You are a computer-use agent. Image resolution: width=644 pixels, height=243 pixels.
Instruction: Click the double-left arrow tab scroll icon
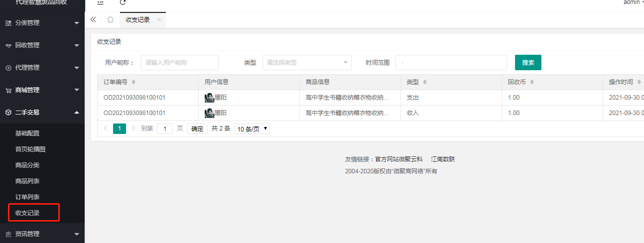click(x=93, y=19)
